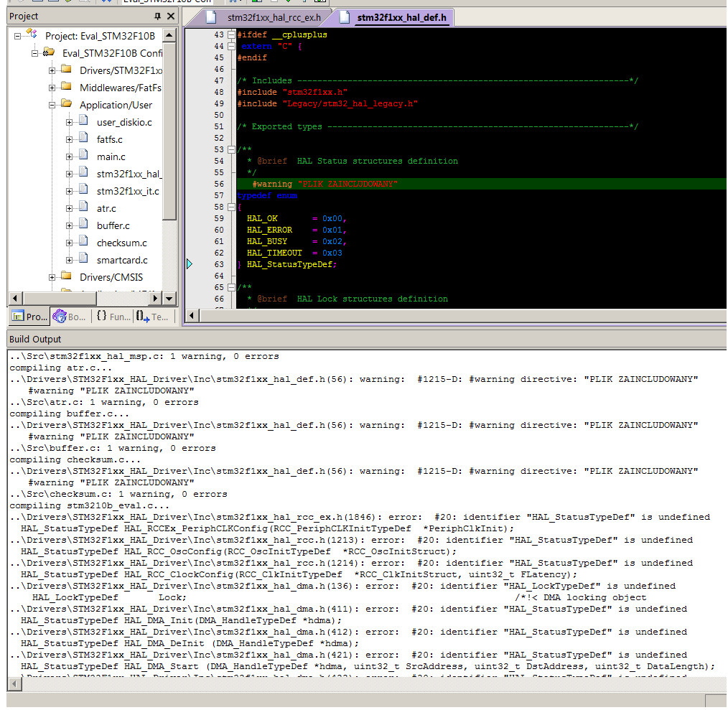
Task: Collapse Project: Eval_STM32F10B root node
Action: click(18, 36)
